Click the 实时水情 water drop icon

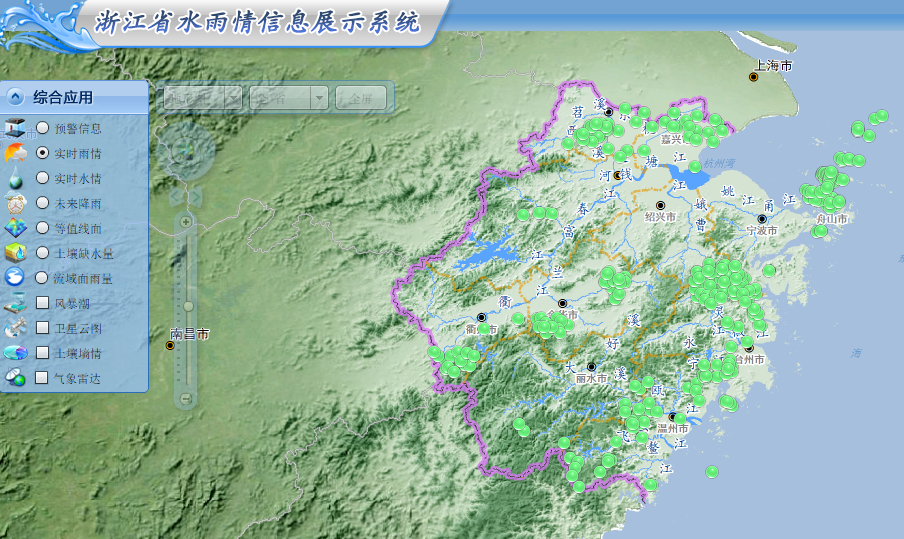point(16,178)
